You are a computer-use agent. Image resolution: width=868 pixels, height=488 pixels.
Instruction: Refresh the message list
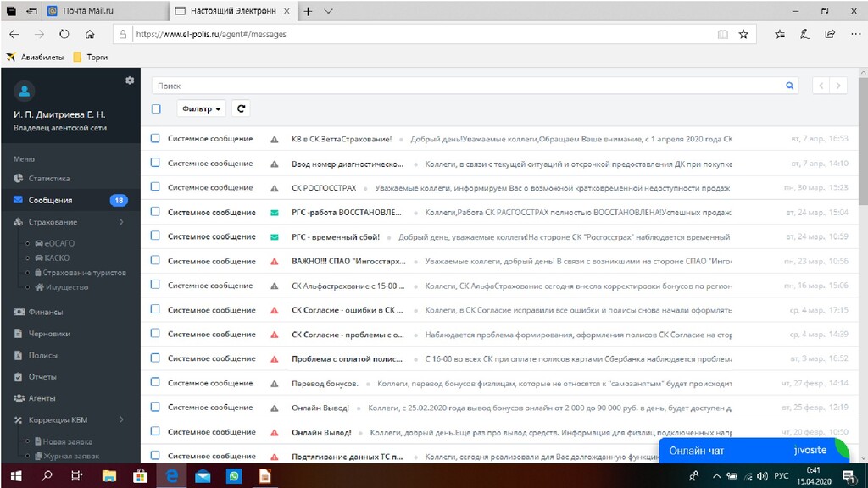click(241, 108)
